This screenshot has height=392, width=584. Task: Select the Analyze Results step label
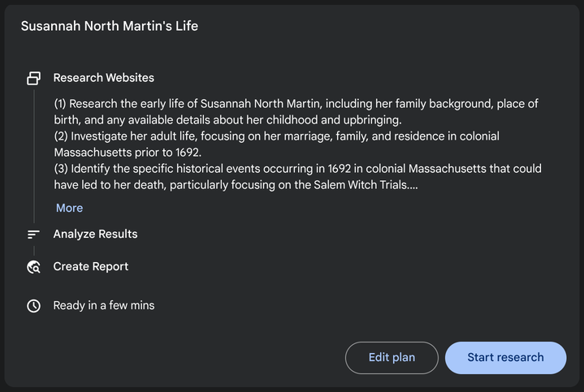95,234
